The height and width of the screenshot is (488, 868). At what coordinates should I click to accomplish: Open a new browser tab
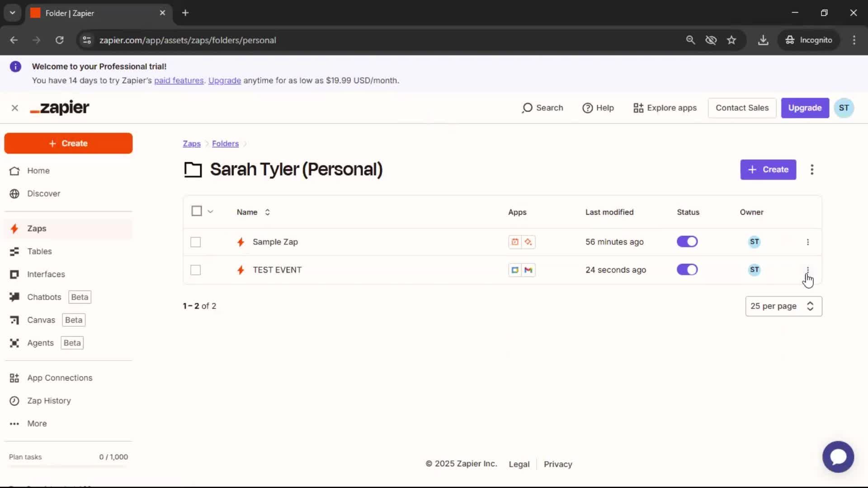185,13
